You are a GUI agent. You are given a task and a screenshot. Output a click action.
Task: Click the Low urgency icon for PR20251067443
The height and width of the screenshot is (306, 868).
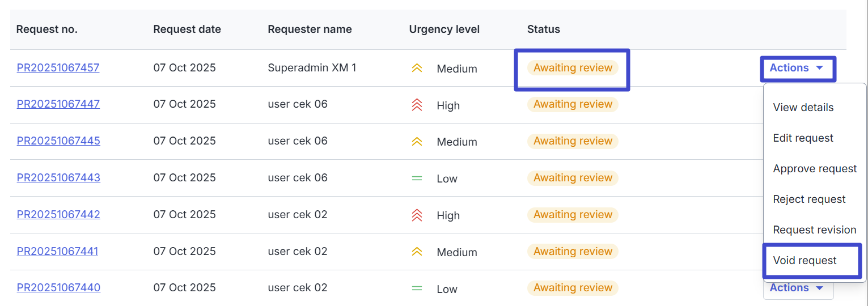[417, 178]
